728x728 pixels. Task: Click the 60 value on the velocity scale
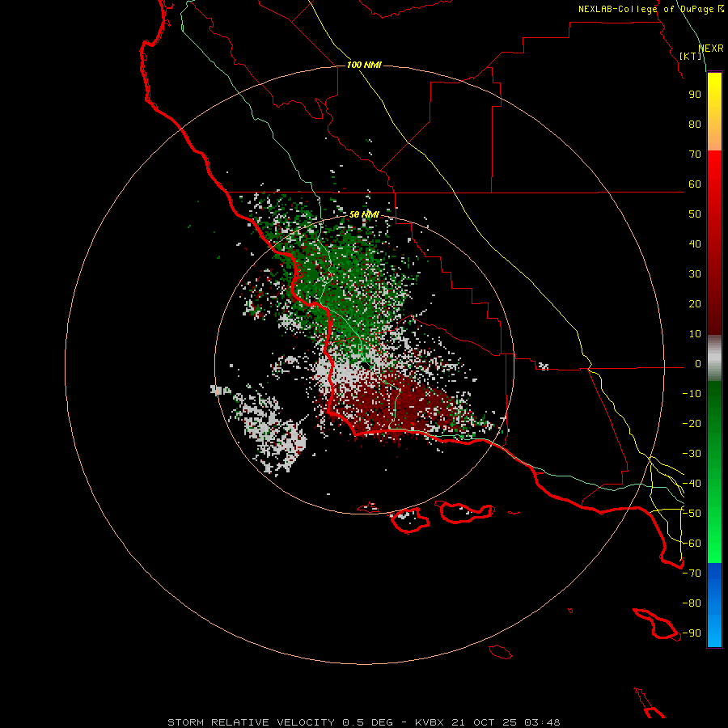(695, 184)
